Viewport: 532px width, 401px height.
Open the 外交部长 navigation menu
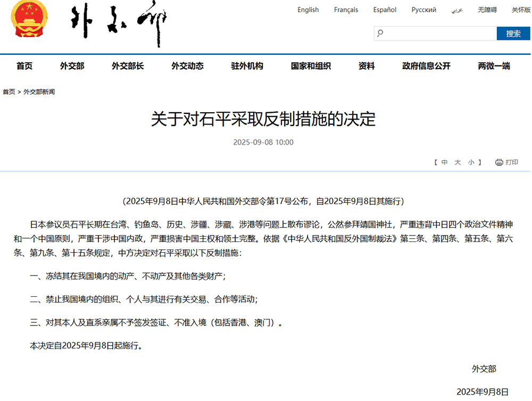(x=128, y=66)
